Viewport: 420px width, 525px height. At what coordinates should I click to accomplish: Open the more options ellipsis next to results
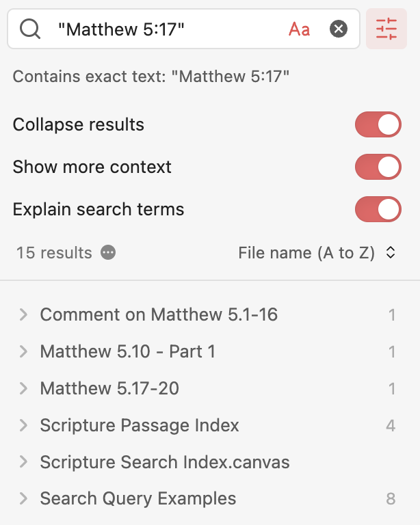[x=108, y=253]
